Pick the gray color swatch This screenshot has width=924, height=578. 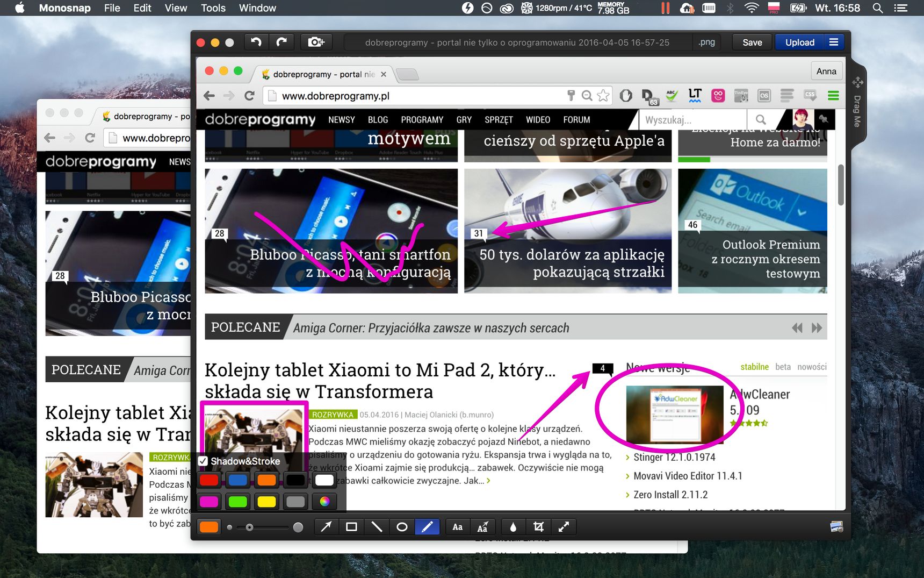295,502
